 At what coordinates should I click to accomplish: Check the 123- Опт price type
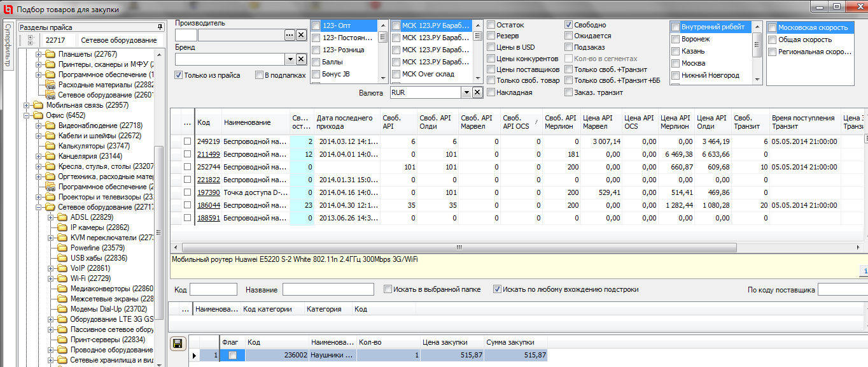(x=316, y=25)
